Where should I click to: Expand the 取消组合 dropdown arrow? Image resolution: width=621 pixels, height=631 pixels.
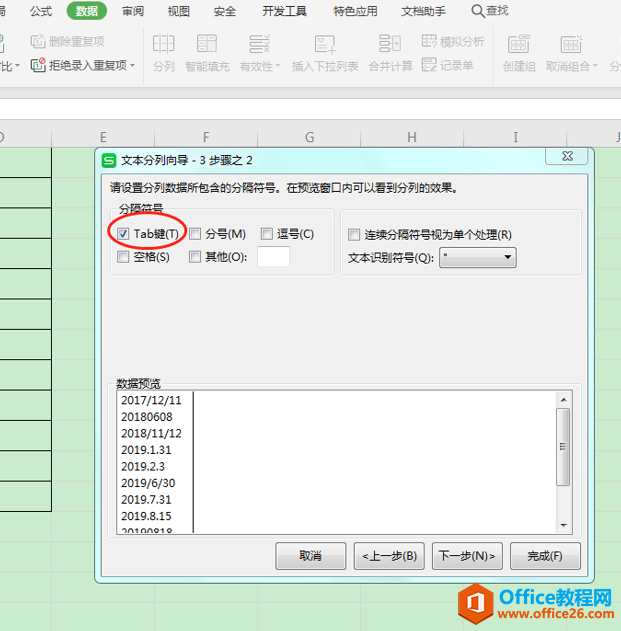pos(595,66)
